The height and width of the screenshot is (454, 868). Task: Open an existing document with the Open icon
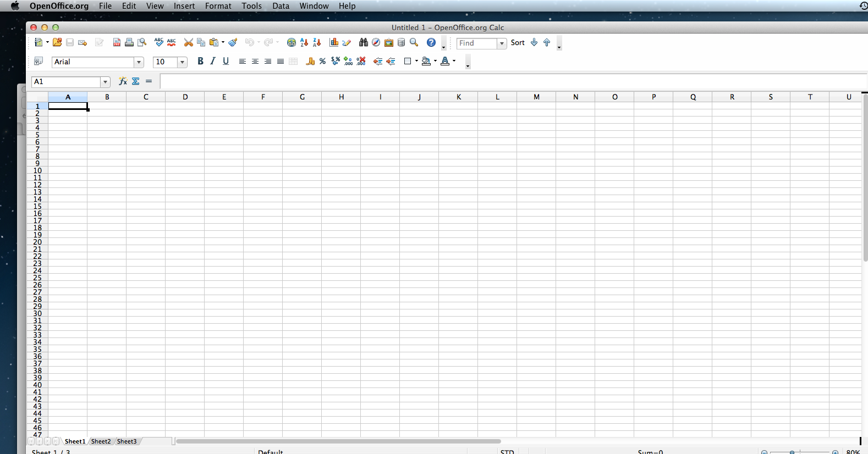(x=57, y=42)
